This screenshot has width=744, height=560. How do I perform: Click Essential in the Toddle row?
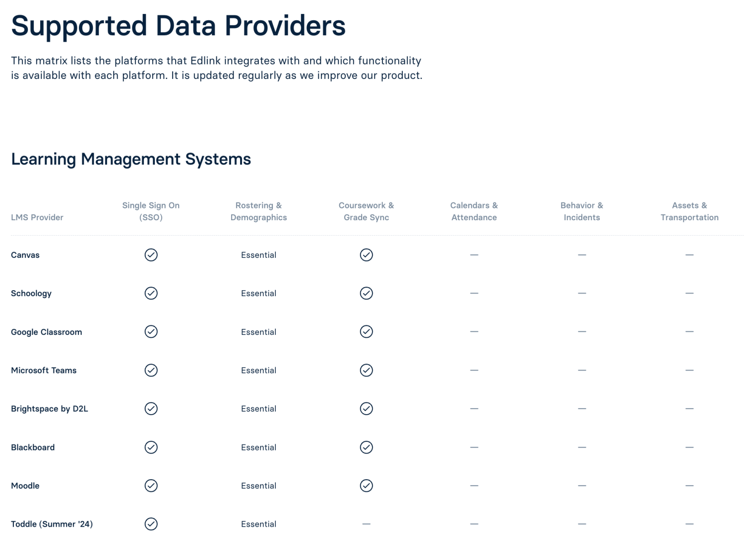259,524
